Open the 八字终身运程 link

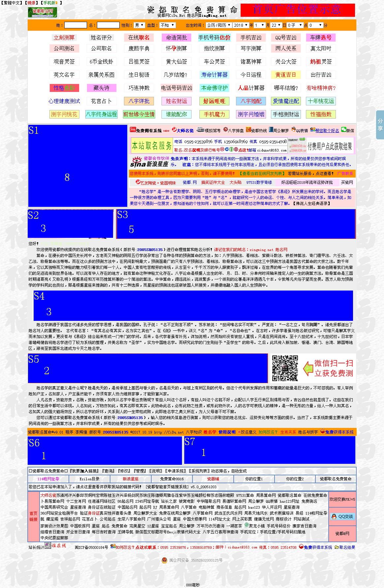101,114
